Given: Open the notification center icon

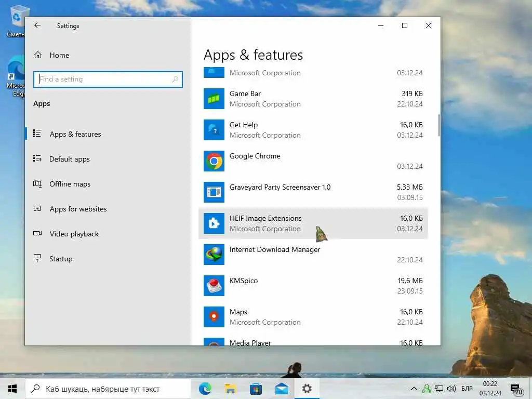Looking at the screenshot, I should click(516, 390).
